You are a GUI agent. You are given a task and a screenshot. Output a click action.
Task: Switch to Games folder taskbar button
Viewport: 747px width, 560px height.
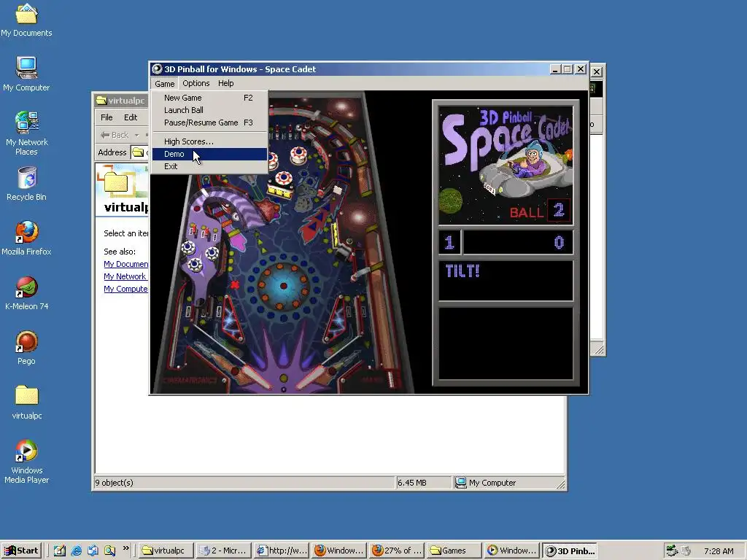[454, 551]
